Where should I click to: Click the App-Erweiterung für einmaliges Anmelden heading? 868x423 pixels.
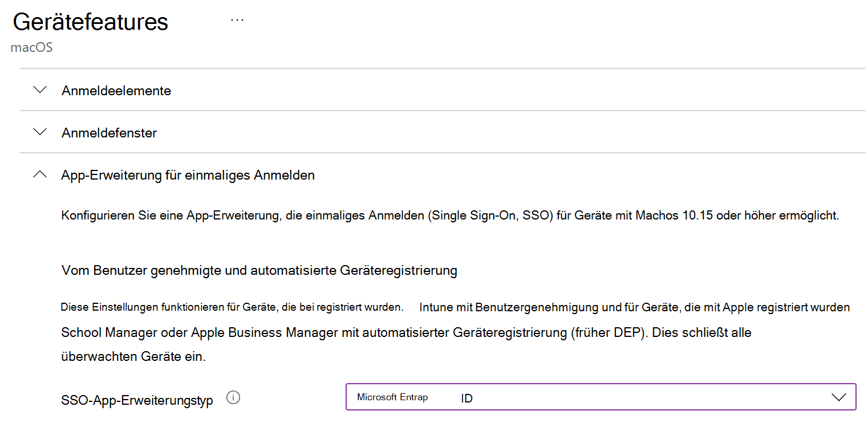[x=188, y=175]
